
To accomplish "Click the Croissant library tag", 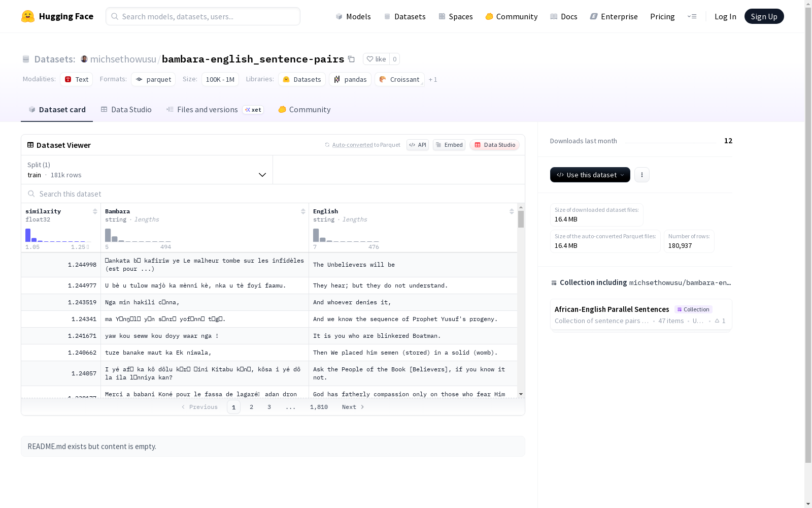I will pos(399,79).
